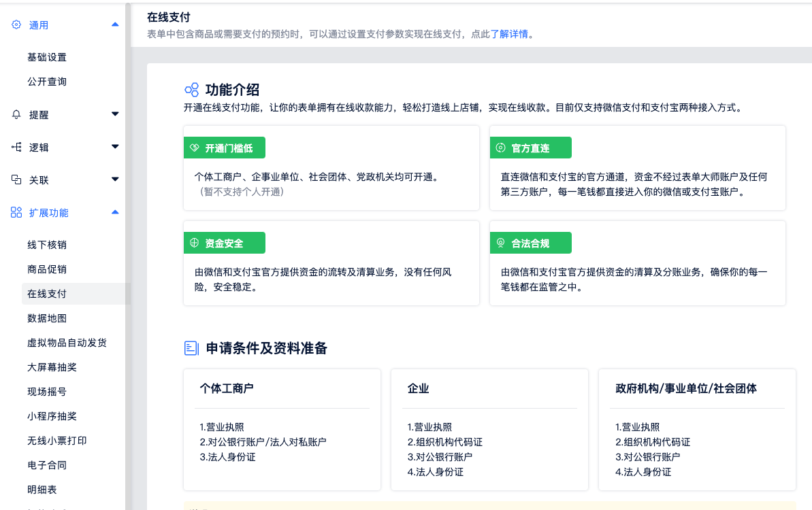Expand the 提醒 section arrow

tap(115, 114)
